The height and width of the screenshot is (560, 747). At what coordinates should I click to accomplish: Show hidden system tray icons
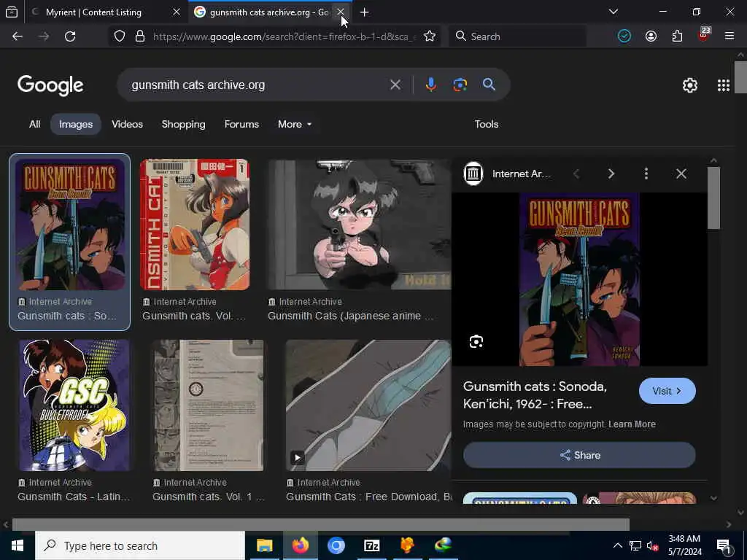pyautogui.click(x=617, y=545)
